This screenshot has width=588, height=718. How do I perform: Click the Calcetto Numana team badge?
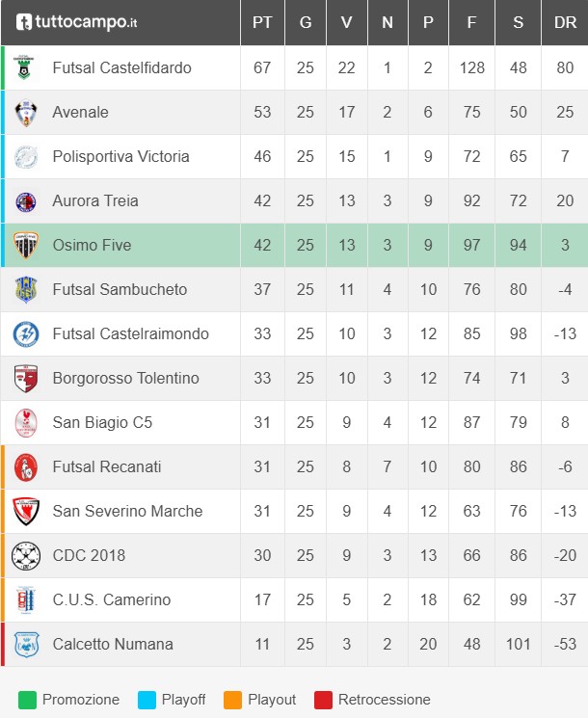tap(25, 645)
